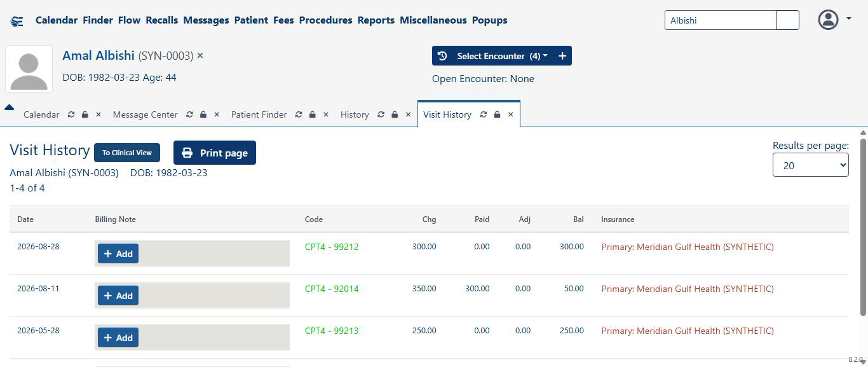Close the Calendar tab
This screenshot has width=868, height=367.
pyautogui.click(x=98, y=114)
